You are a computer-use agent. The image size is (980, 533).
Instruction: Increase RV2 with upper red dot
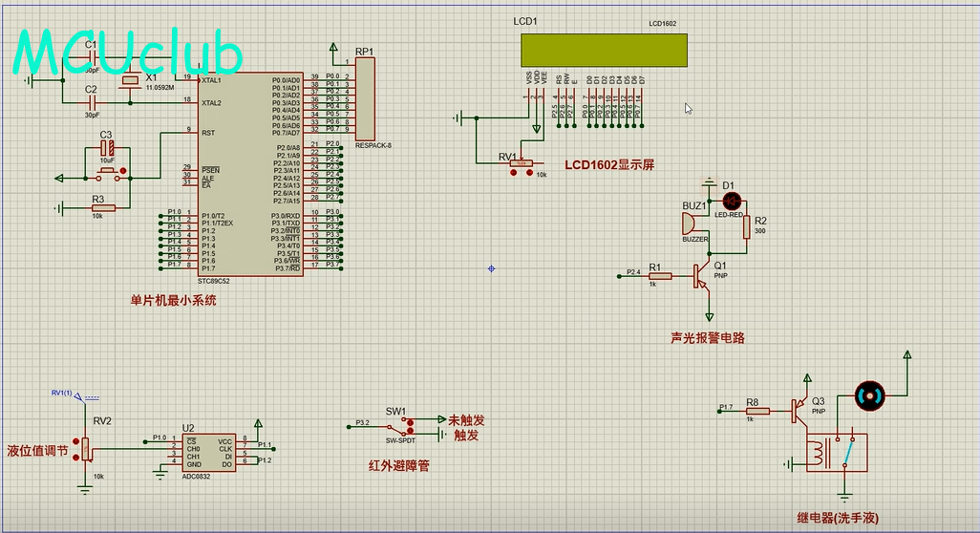(x=75, y=443)
